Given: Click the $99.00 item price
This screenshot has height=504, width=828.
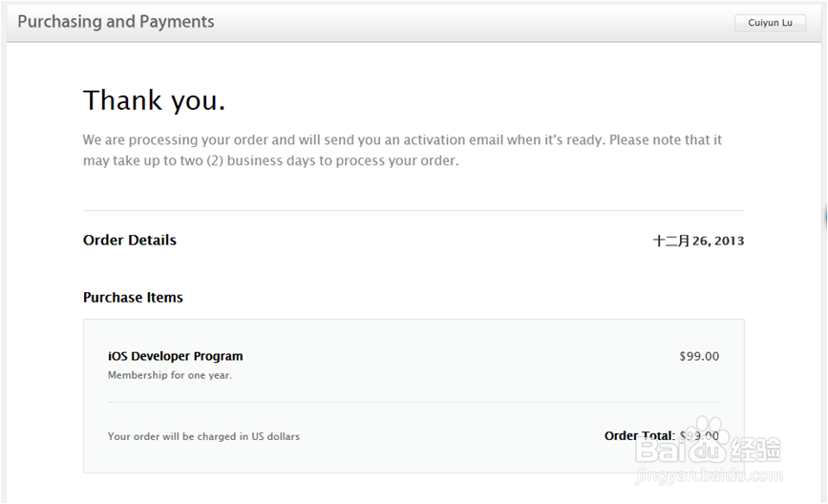Looking at the screenshot, I should (x=699, y=357).
